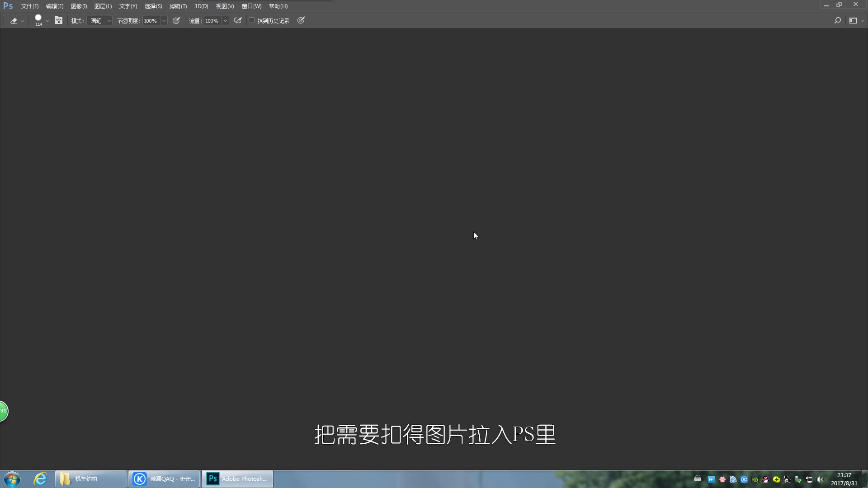Toggle pressure for opacity icon
The height and width of the screenshot is (488, 868).
click(x=176, y=20)
